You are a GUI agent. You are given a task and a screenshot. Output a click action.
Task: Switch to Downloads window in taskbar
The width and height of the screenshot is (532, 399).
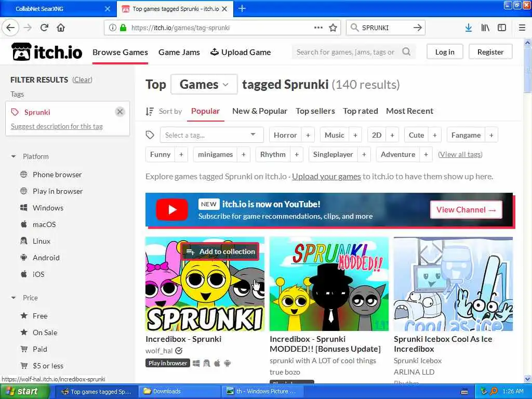click(x=179, y=392)
